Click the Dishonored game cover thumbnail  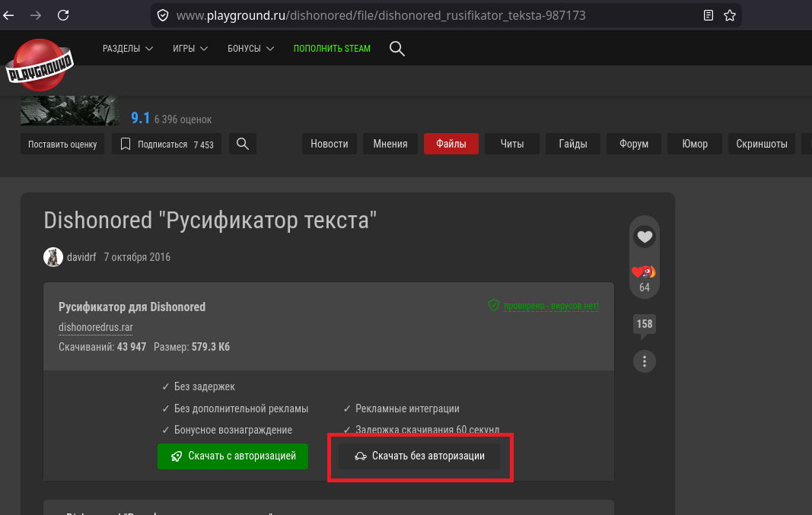(x=70, y=110)
